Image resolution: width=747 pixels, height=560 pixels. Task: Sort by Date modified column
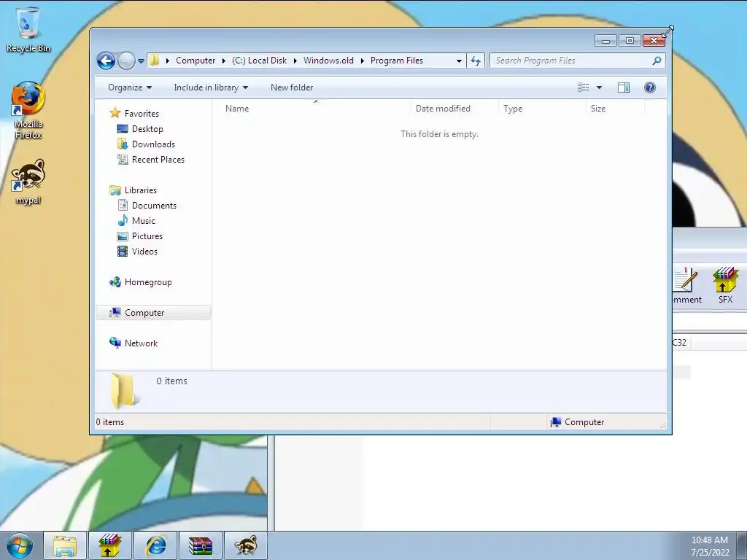(454, 109)
